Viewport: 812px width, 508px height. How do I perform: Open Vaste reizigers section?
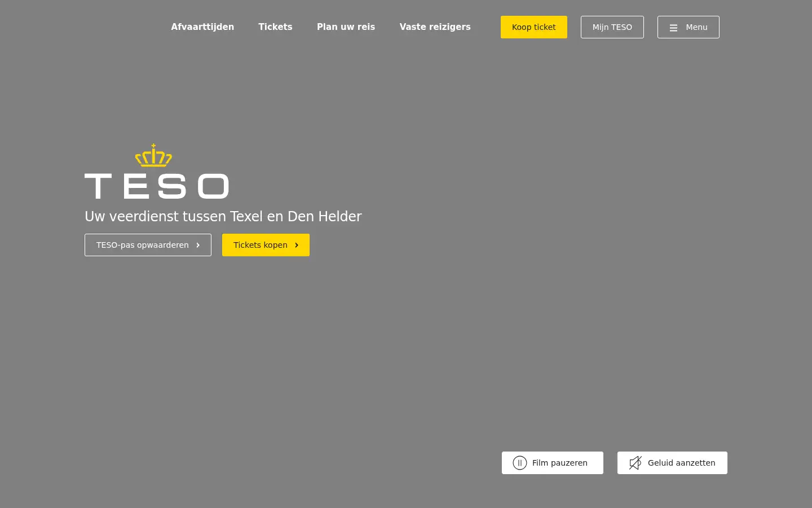point(435,27)
